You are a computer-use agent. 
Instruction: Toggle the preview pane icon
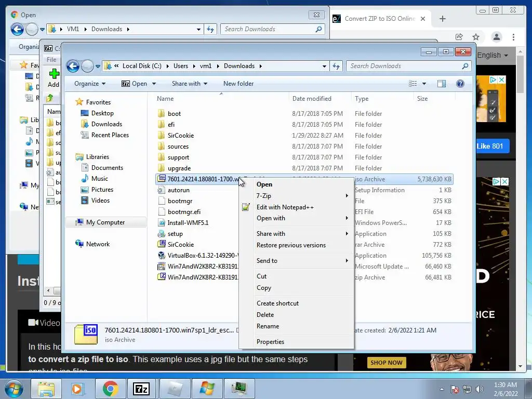coord(442,84)
